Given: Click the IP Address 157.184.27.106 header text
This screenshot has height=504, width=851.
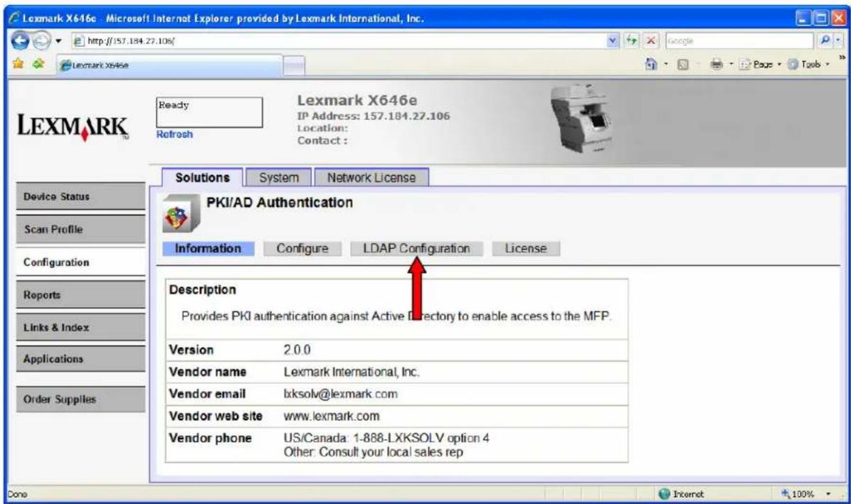Looking at the screenshot, I should 374,116.
